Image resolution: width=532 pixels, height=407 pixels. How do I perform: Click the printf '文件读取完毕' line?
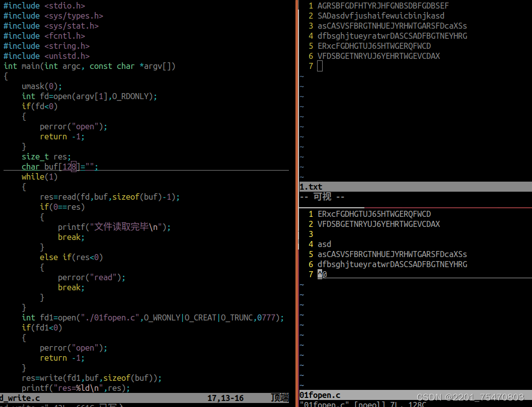coord(114,227)
